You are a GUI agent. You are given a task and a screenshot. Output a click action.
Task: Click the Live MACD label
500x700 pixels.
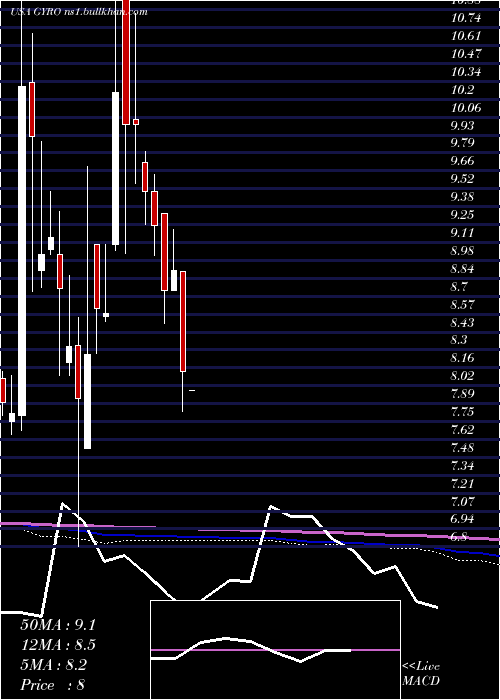[421, 674]
